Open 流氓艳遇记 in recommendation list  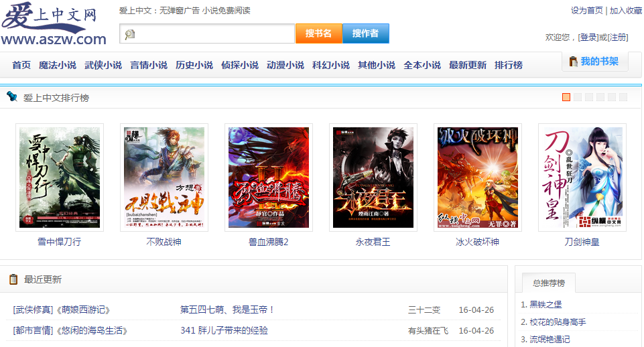[x=550, y=339]
